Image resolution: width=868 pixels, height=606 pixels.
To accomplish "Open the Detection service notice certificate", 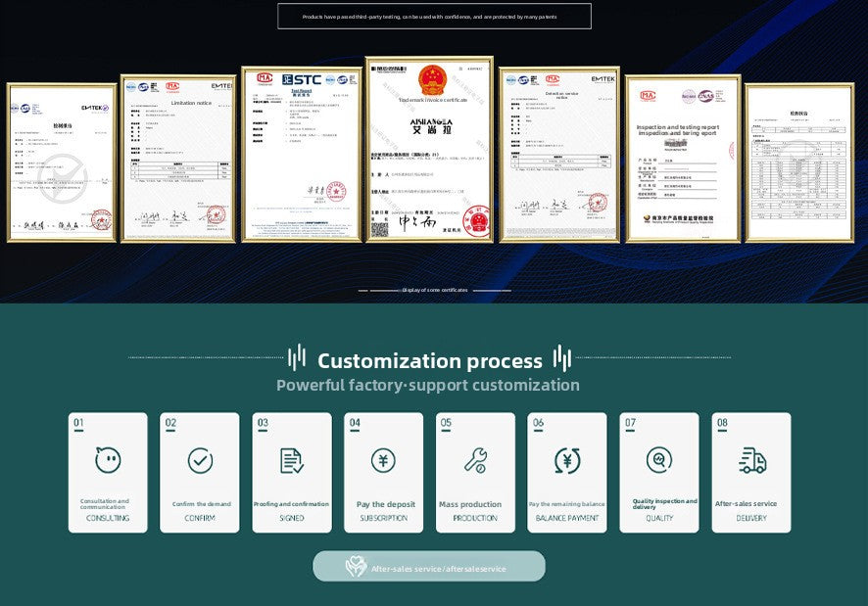I will [558, 154].
